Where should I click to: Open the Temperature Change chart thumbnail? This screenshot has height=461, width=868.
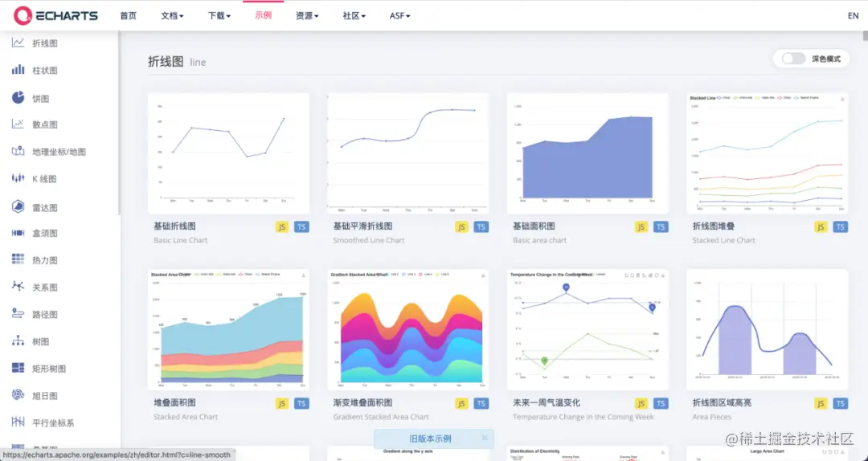click(588, 330)
